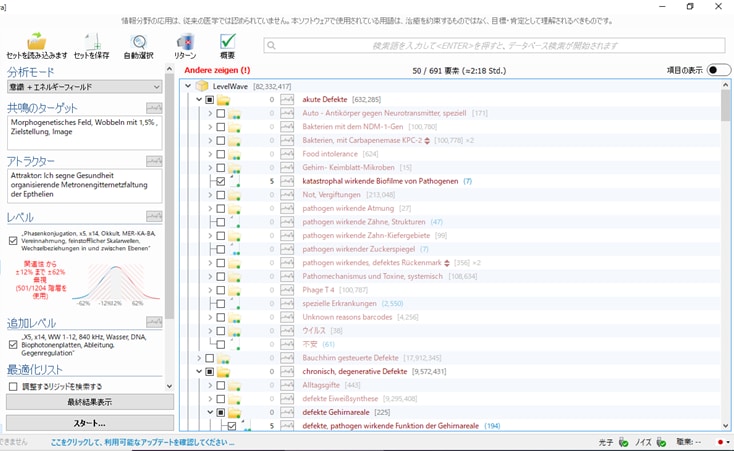Screen dimensions: 734x451
Task: Enable 調整するリジッドを検索する checkbox
Action: click(13, 386)
